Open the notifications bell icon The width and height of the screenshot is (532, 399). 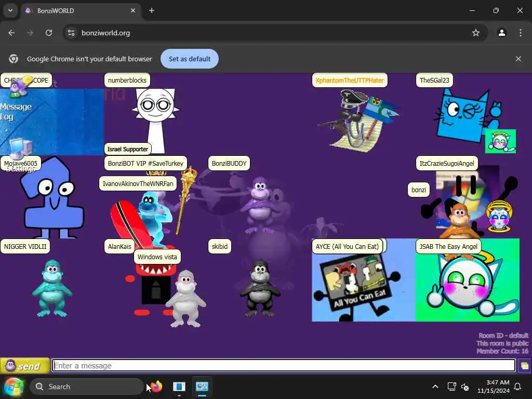pyautogui.click(x=518, y=387)
